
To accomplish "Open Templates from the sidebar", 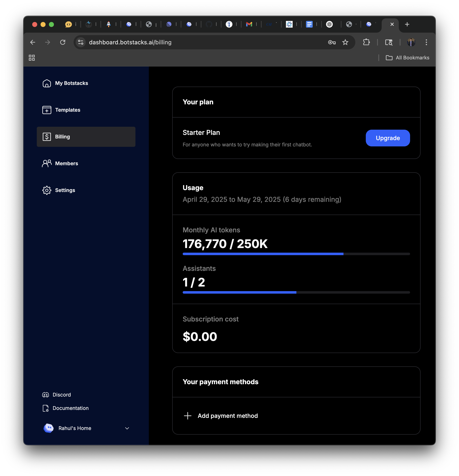I will (68, 110).
